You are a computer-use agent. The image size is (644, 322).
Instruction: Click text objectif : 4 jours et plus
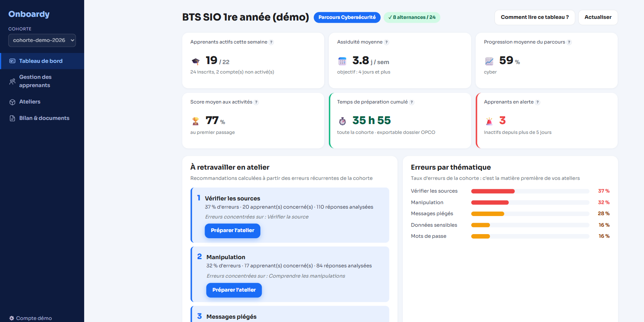(363, 72)
